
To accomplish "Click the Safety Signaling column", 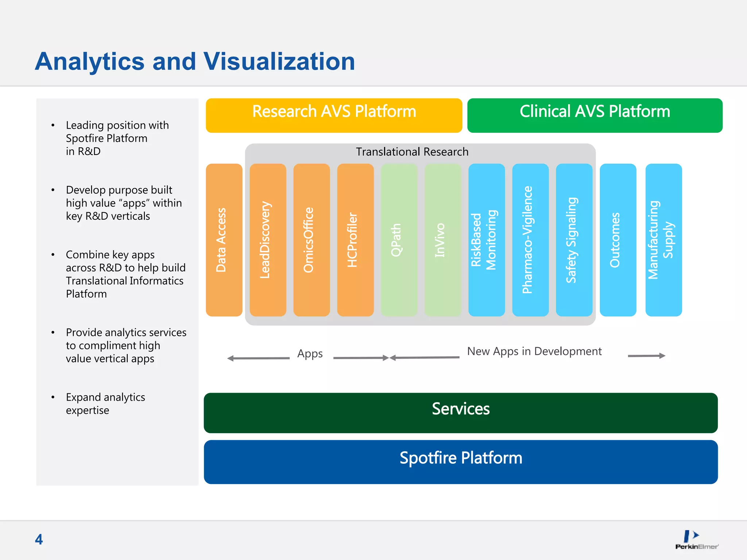I will [x=574, y=240].
